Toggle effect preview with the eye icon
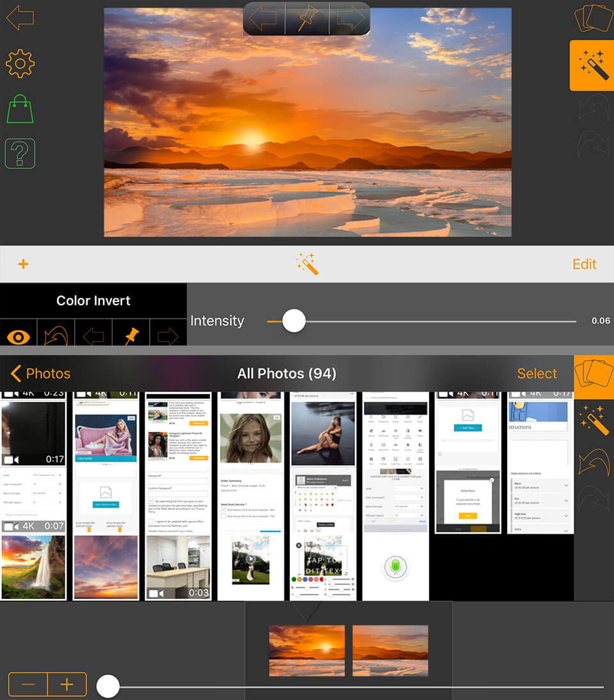 pos(19,333)
